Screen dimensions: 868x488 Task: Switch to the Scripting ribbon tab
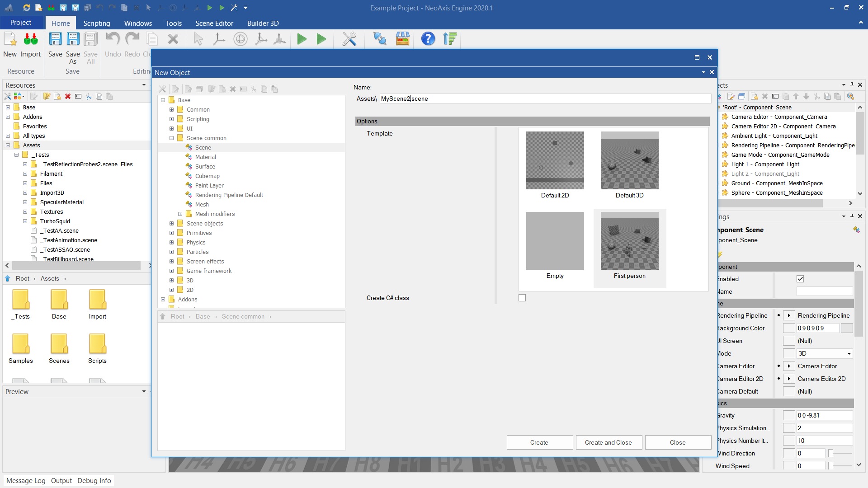[96, 23]
